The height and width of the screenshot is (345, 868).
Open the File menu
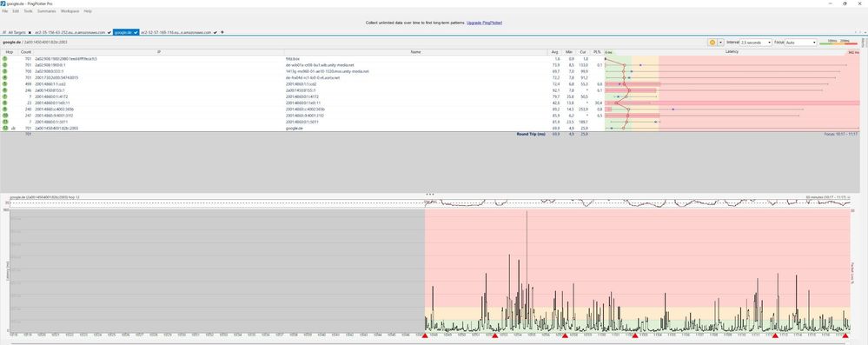[4, 11]
